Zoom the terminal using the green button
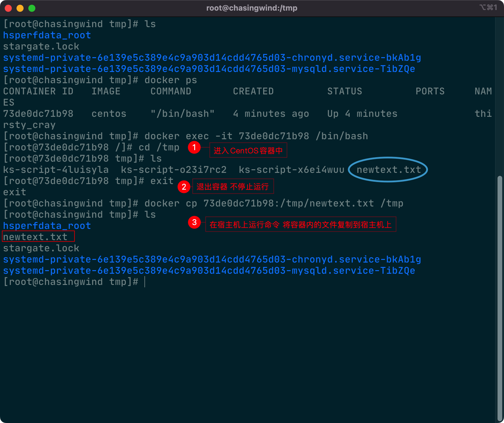The height and width of the screenshot is (423, 504). coord(32,8)
